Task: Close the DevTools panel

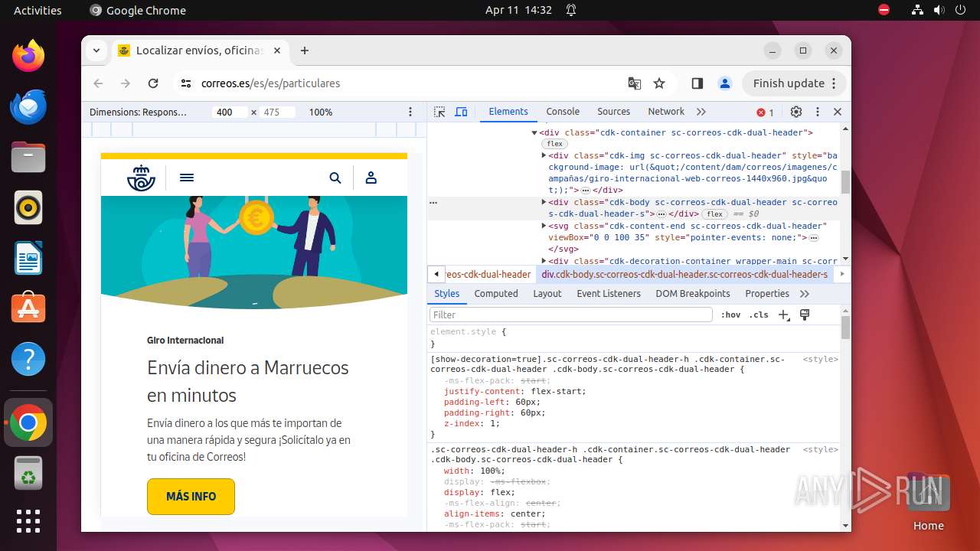Action: (x=838, y=112)
